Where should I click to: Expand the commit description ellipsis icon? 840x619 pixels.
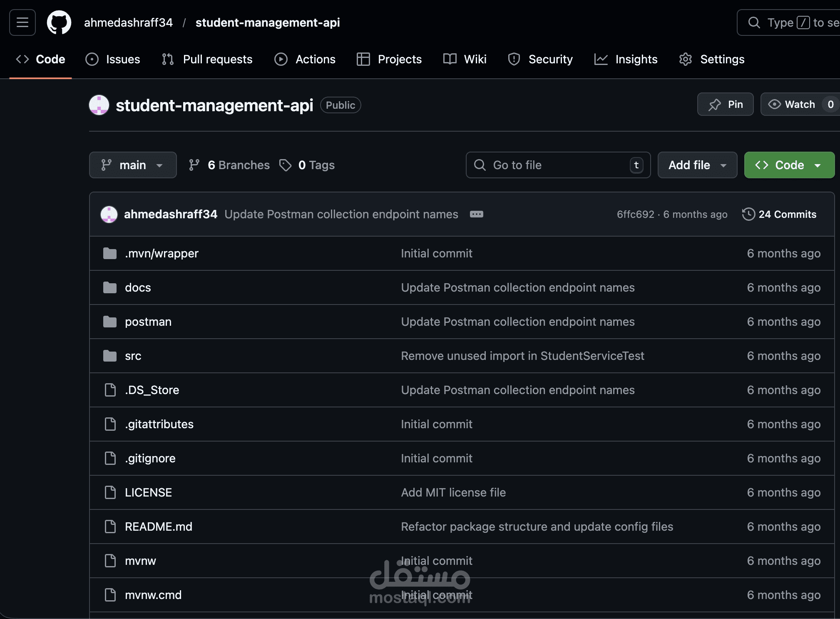click(x=477, y=214)
